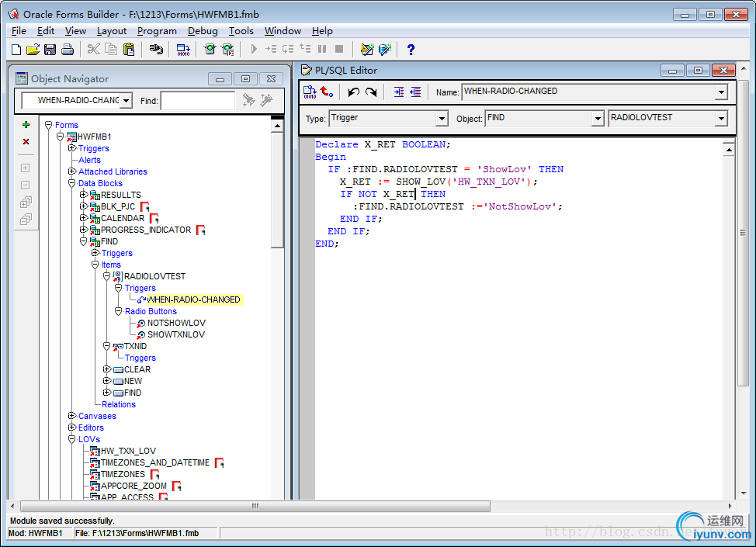Click the bottom horizontal scrollbar thumb
This screenshot has height=547, width=756.
pos(255,506)
